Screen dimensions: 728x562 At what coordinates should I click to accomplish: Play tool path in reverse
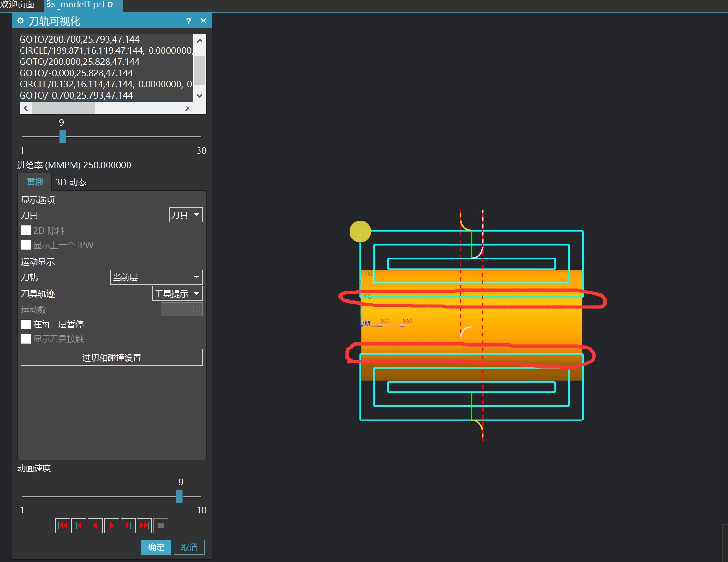pyautogui.click(x=95, y=526)
